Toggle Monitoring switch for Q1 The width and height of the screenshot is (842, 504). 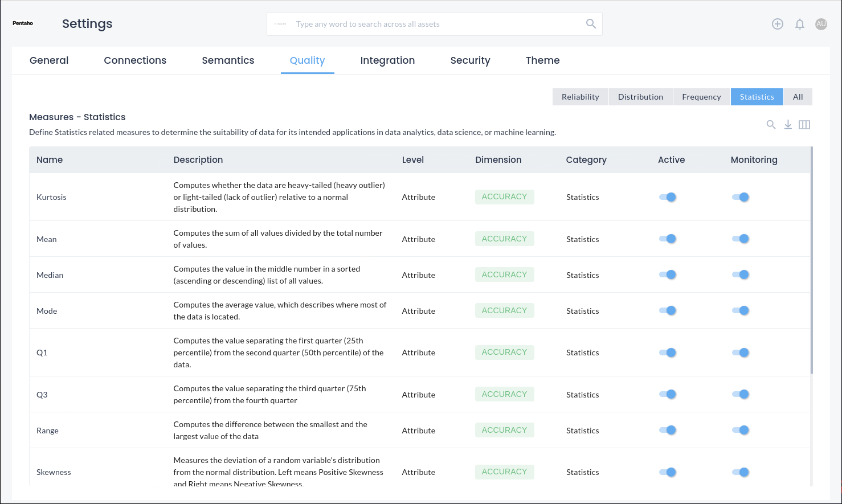coord(740,353)
